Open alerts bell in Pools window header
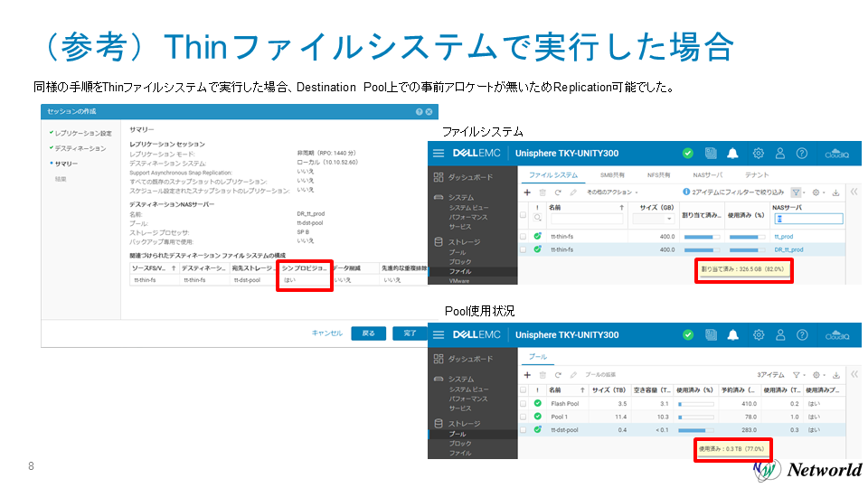This screenshot has width=868, height=488. coord(732,334)
